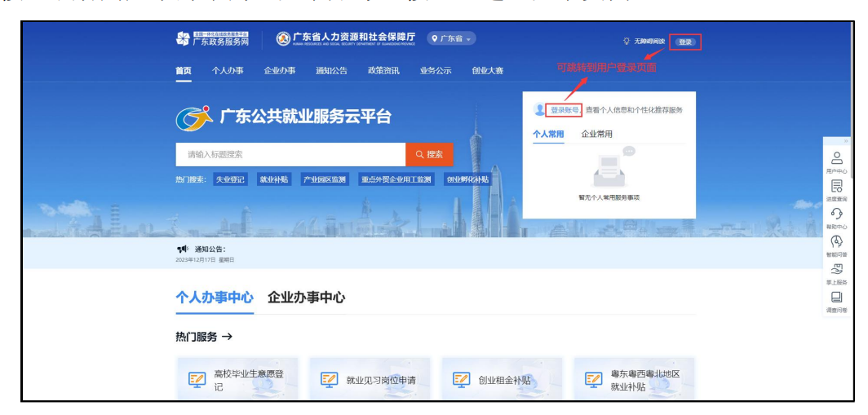Screen dimensions: 868x415
Task: Click the 广东政务服务网 logo
Action: click(212, 40)
